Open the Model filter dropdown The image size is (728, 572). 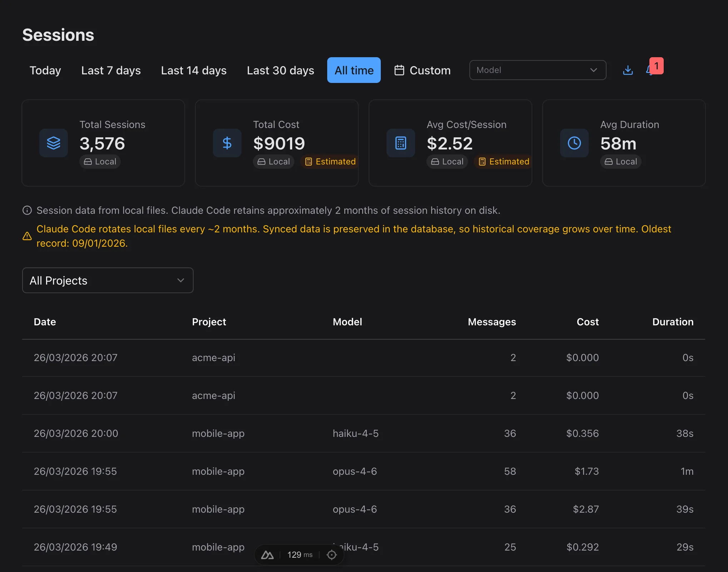(x=538, y=70)
